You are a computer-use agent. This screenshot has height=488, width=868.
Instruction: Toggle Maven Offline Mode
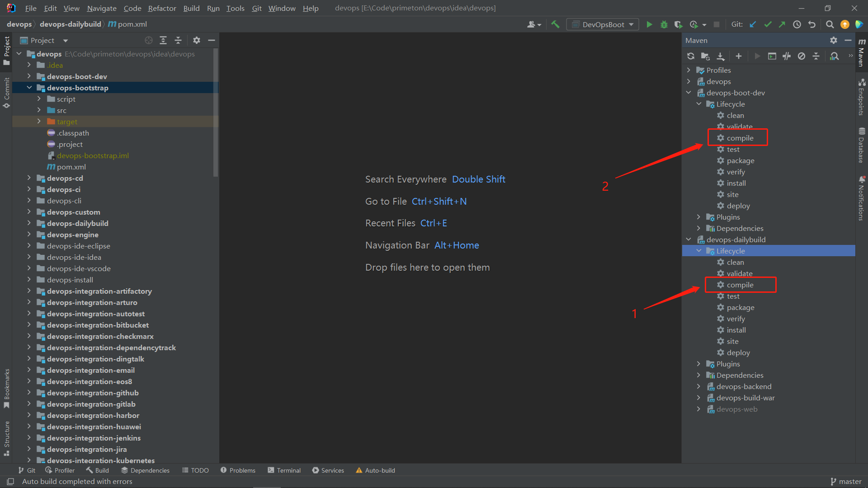click(787, 56)
